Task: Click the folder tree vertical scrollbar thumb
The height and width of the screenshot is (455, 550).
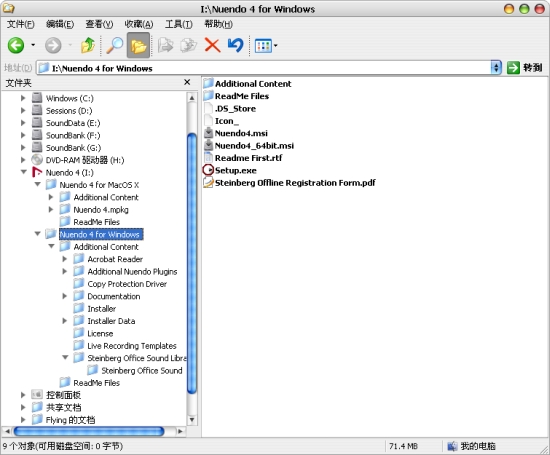Action: pos(192,263)
